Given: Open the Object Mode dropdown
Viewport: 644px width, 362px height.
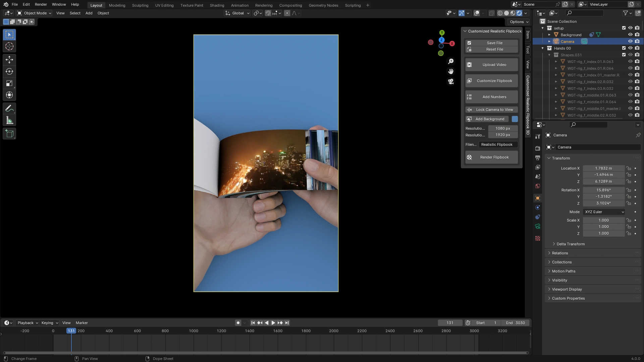Looking at the screenshot, I should coord(35,13).
